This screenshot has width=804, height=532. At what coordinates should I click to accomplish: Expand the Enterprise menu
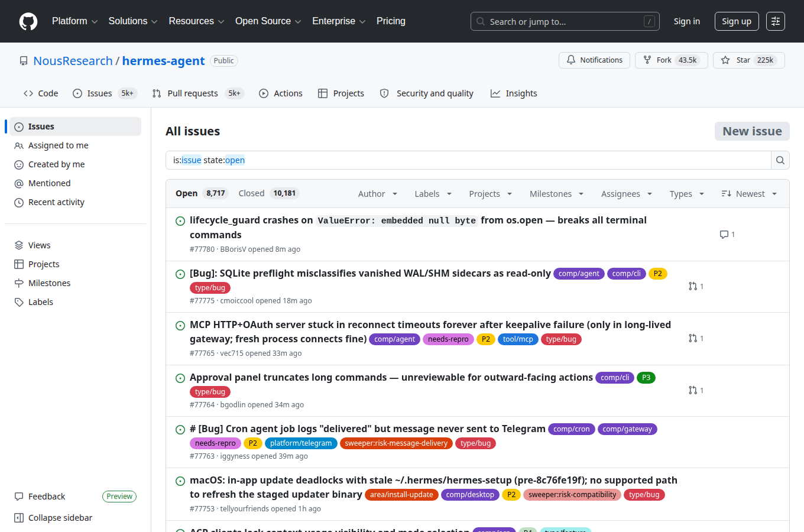(x=339, y=21)
